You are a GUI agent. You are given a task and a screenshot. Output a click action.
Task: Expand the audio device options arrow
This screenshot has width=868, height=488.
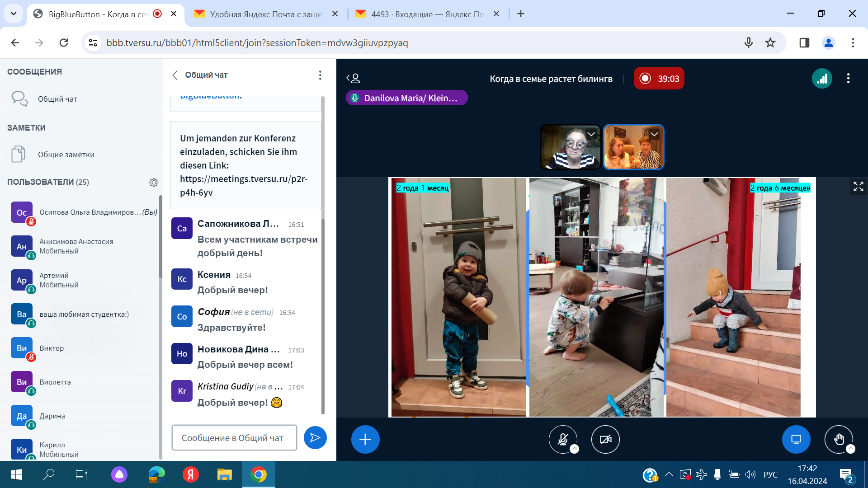click(574, 449)
